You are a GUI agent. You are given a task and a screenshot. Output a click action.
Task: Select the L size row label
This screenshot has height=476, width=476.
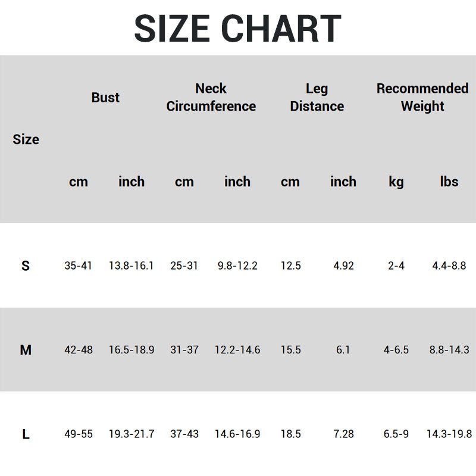[x=26, y=435]
